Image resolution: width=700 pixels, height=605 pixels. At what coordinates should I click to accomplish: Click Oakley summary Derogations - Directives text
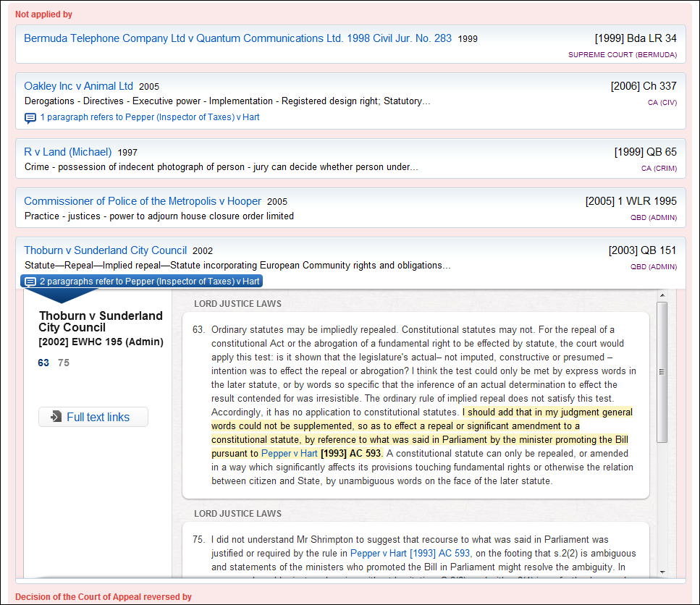click(x=227, y=101)
